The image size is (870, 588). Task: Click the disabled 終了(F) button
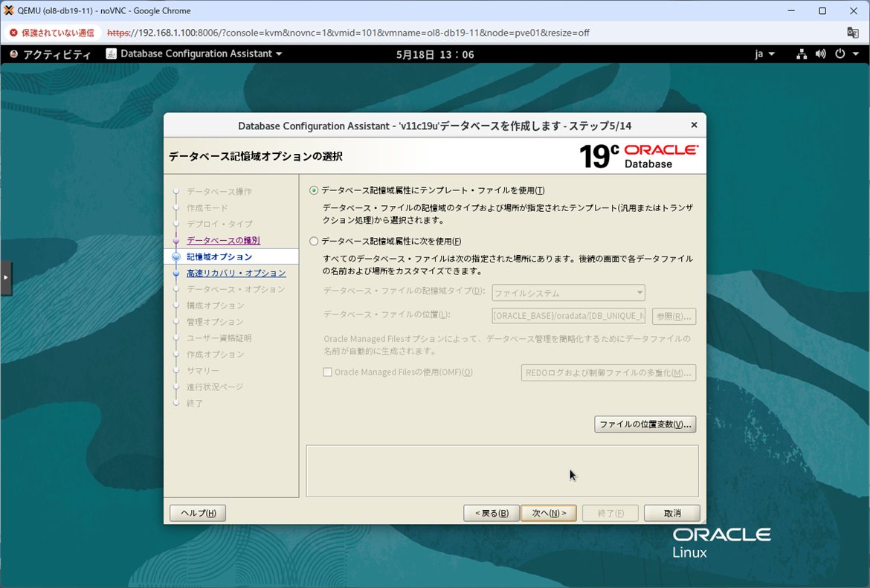(x=610, y=513)
